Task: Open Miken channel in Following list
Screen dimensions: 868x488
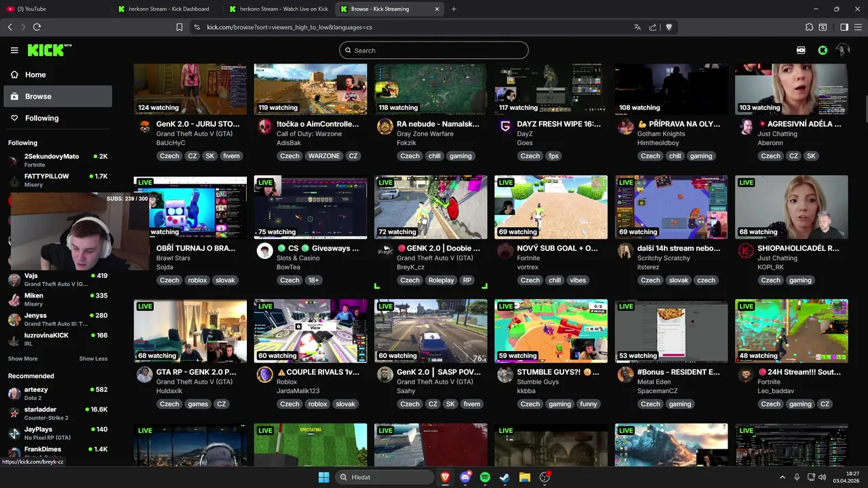Action: pyautogui.click(x=57, y=300)
